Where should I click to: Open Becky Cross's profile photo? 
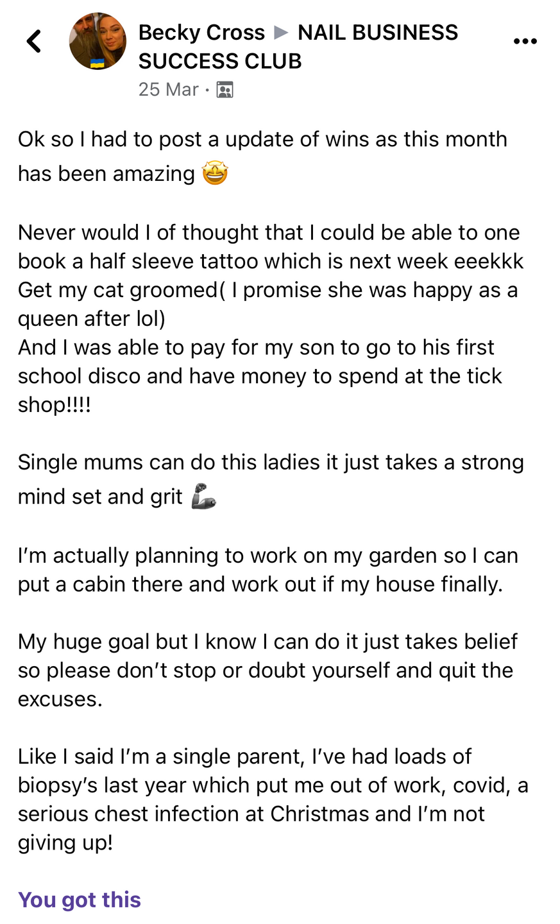pos(98,40)
